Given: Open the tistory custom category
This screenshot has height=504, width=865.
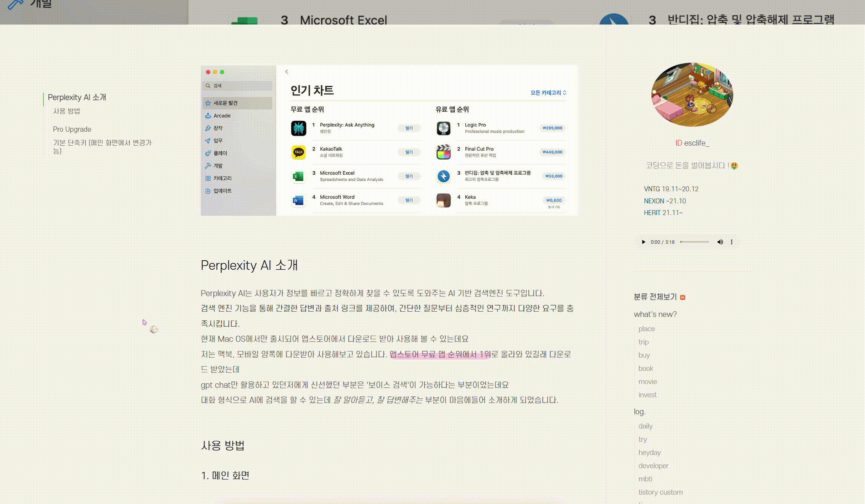Looking at the screenshot, I should pyautogui.click(x=660, y=492).
